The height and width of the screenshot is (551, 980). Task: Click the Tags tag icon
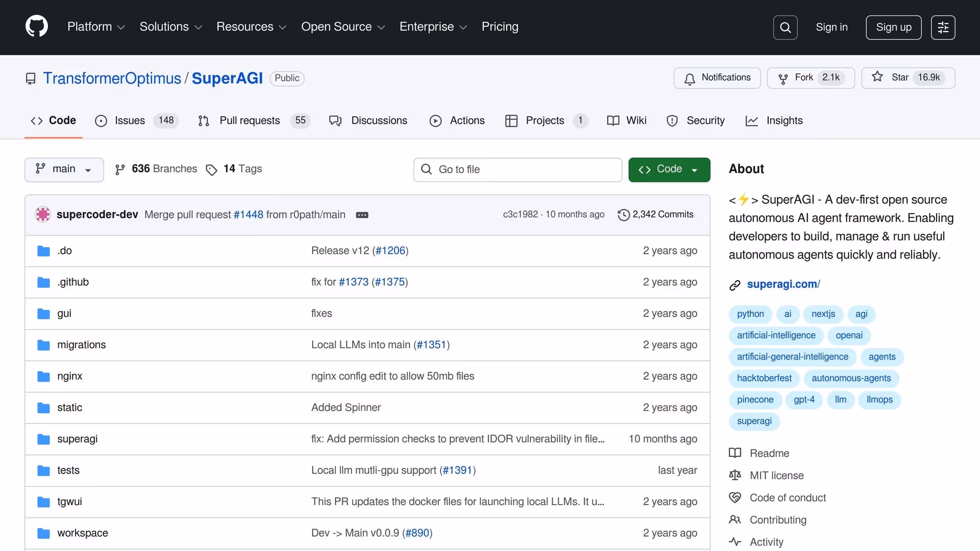[211, 170]
